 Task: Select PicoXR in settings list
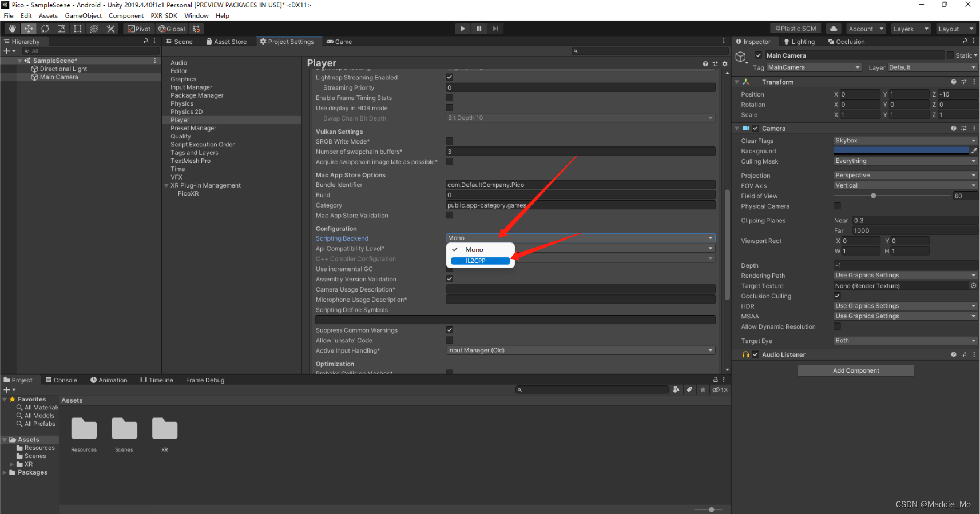tap(188, 193)
